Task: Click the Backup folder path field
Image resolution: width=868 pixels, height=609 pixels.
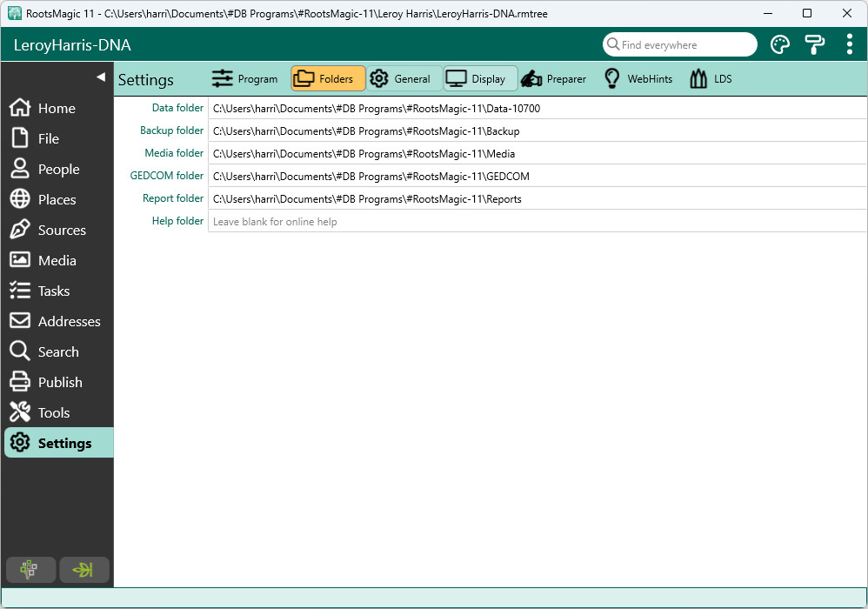Action: coord(537,131)
